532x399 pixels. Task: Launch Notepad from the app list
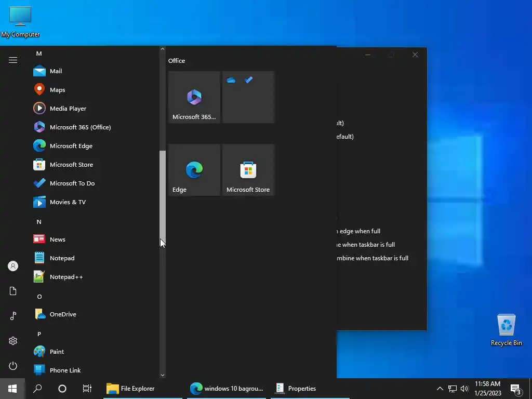(95, 258)
